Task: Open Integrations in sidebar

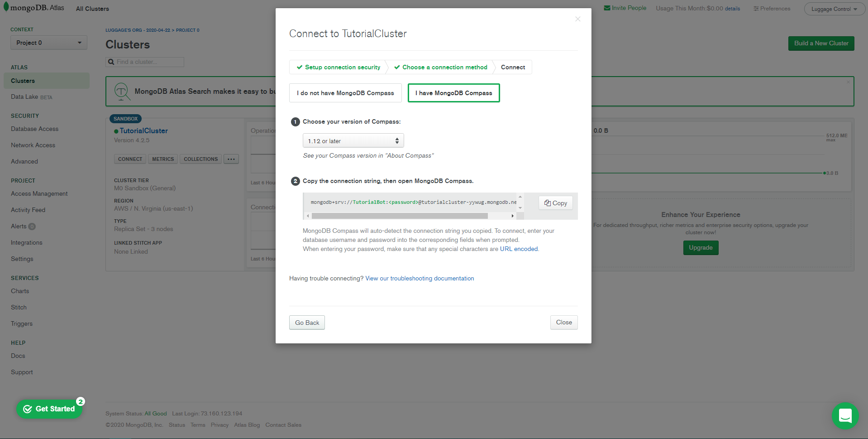Action: coord(27,243)
